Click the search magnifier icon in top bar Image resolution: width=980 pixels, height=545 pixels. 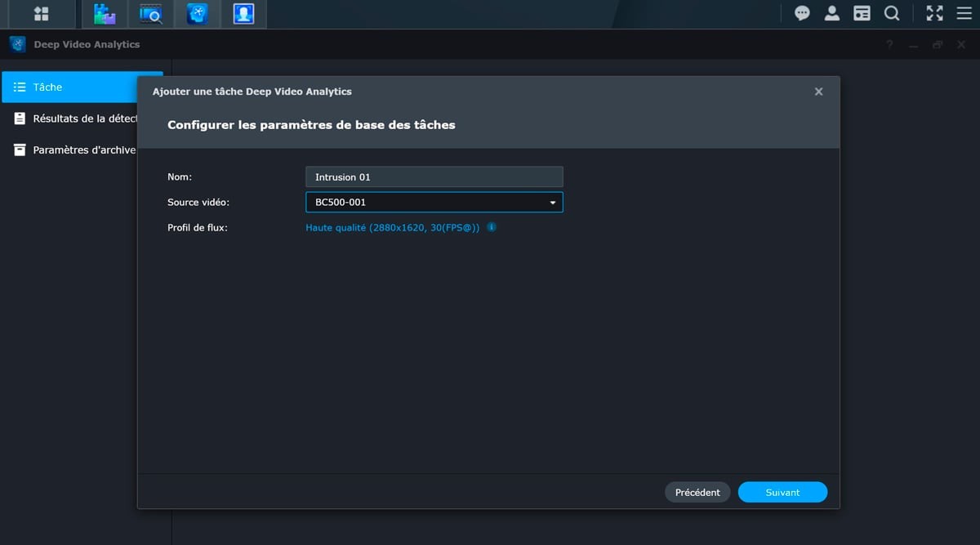(892, 14)
